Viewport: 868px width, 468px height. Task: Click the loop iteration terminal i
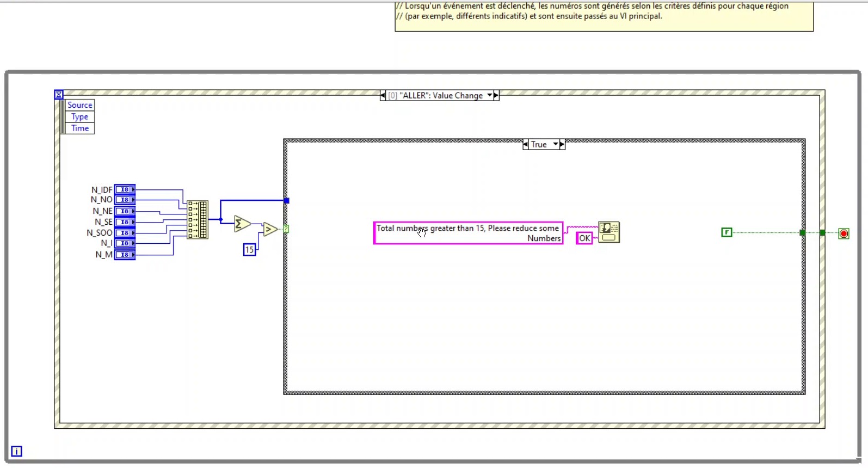point(17,451)
